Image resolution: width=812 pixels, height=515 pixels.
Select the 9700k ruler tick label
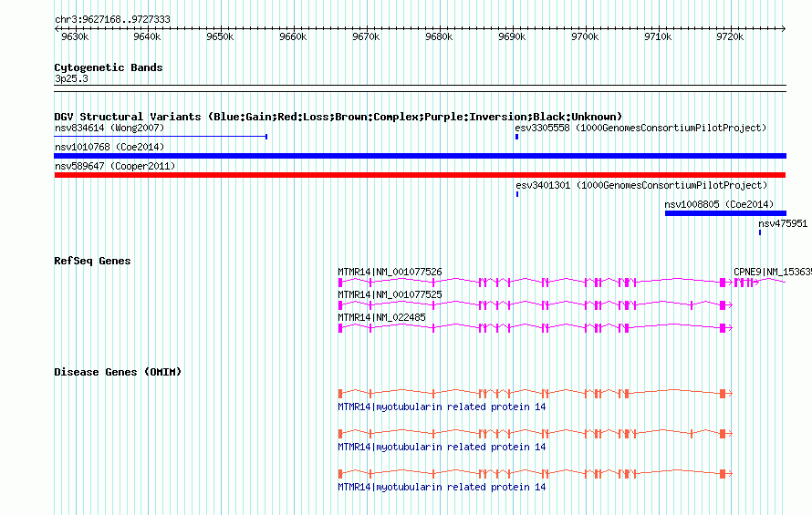[585, 36]
